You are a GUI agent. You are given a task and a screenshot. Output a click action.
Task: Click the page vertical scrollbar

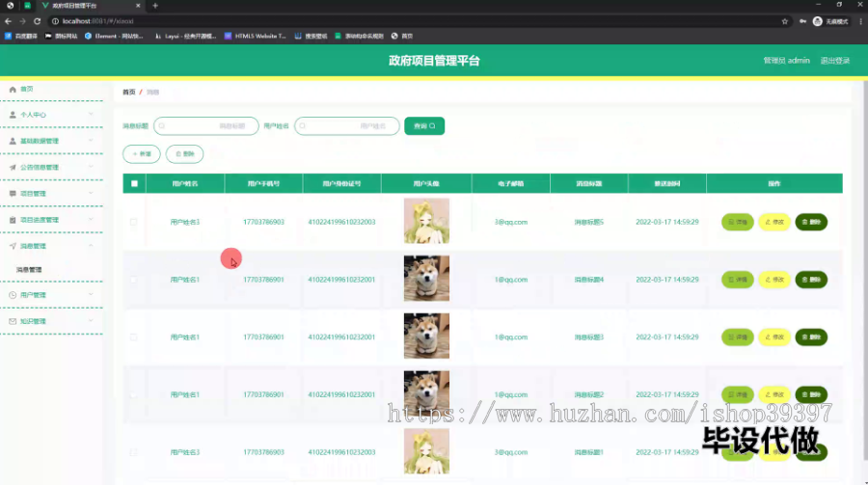[x=864, y=271]
